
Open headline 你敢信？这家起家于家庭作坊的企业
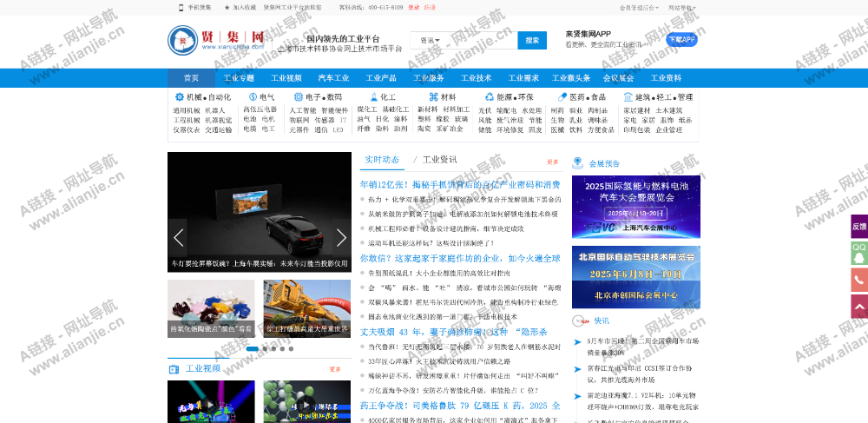tap(461, 259)
